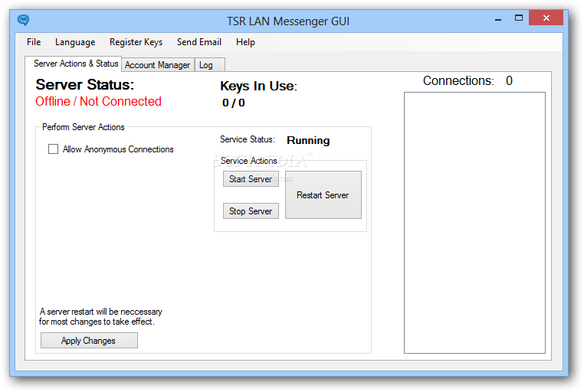Screen dimensions: 584x392
Task: Open the Send Email menu
Action: 199,42
